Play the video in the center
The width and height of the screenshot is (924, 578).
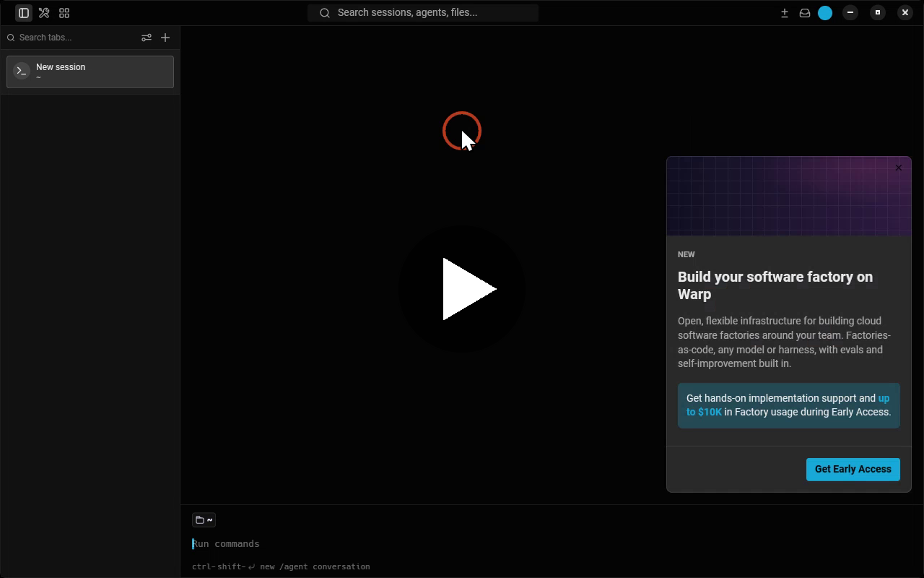[x=462, y=289]
